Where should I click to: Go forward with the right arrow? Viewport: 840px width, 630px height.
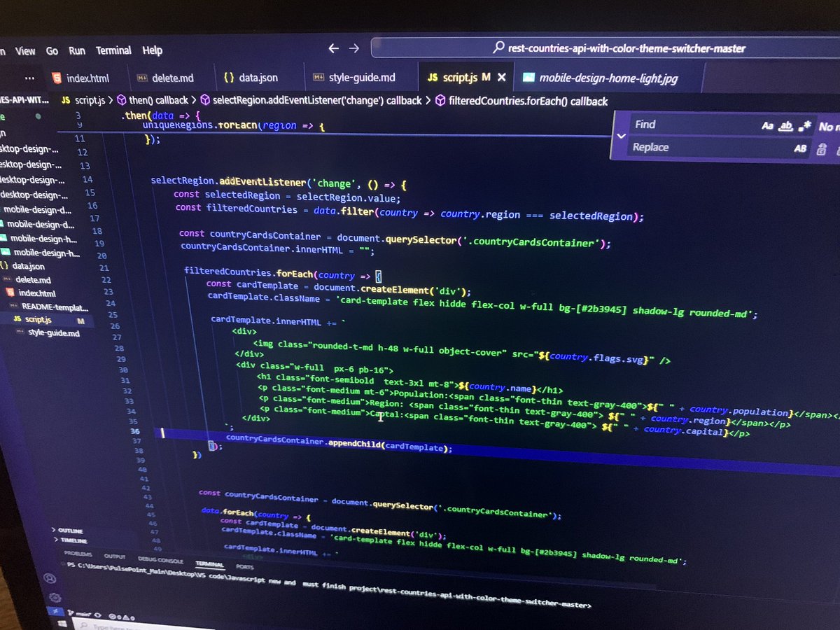point(354,48)
